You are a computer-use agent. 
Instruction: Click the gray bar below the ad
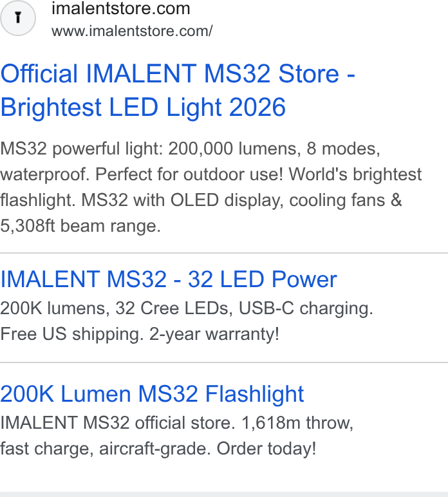pyautogui.click(x=224, y=494)
